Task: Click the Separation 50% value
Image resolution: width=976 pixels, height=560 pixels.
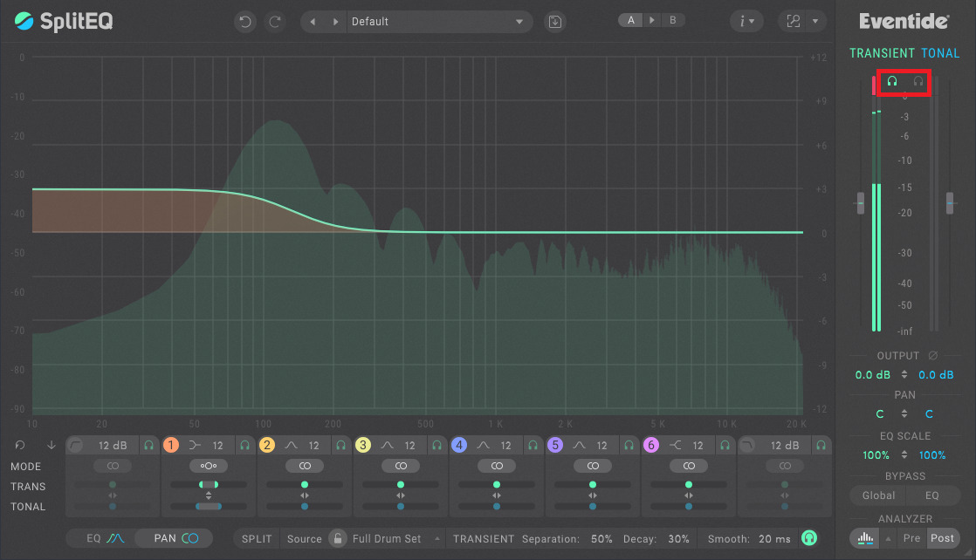Action: pos(601,539)
